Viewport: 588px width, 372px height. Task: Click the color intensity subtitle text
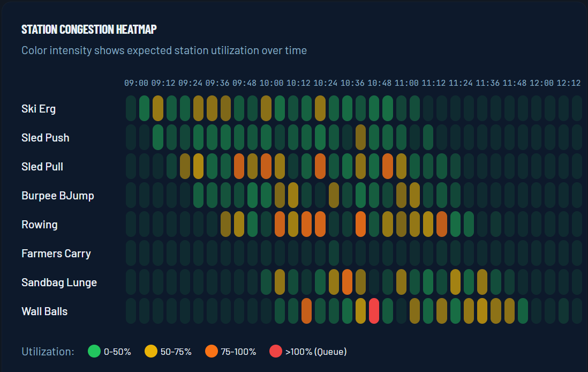(x=164, y=50)
